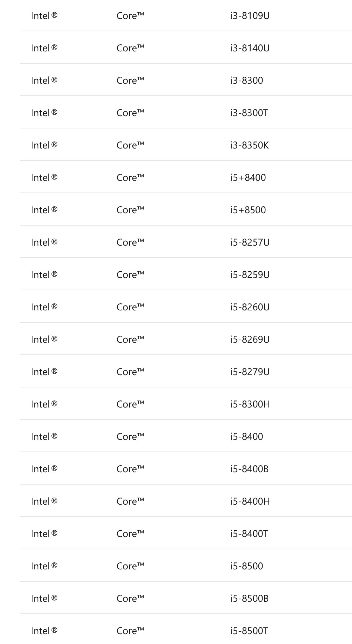Select the i5-8257U model cell
The image size is (352, 644).
[250, 242]
